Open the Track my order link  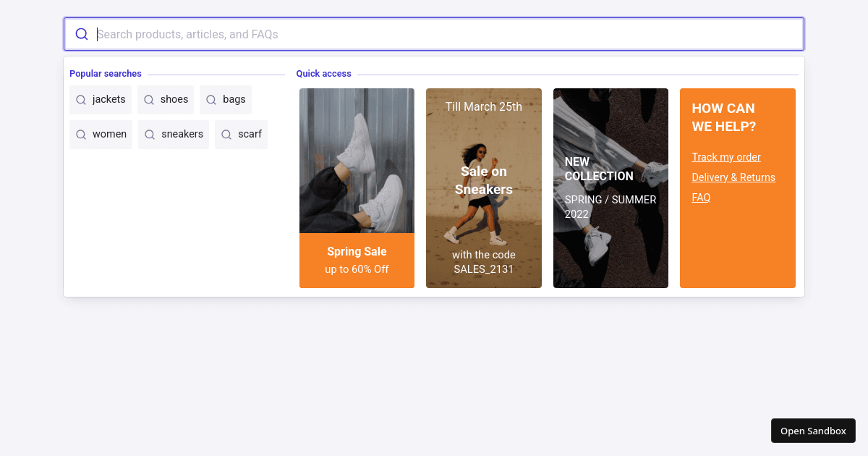(x=726, y=156)
